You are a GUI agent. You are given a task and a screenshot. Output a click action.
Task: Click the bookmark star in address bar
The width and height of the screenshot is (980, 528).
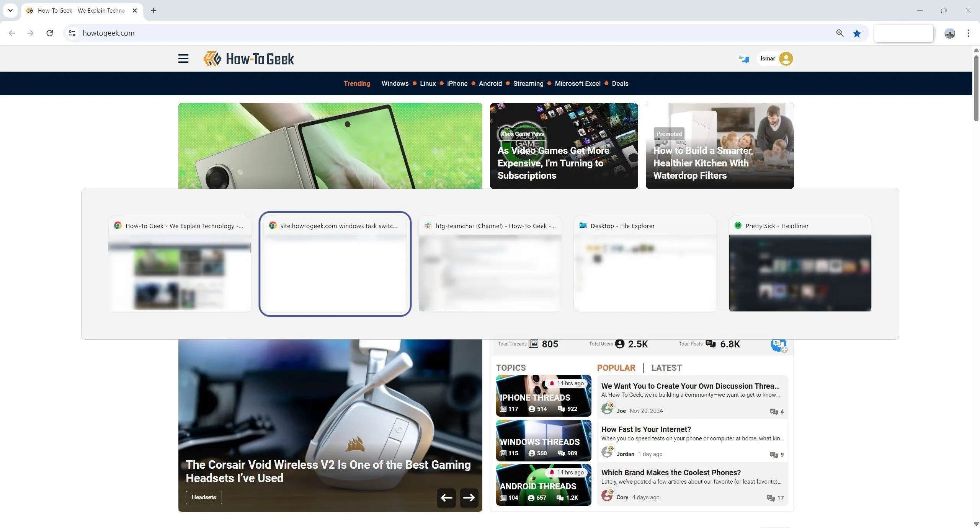point(857,33)
